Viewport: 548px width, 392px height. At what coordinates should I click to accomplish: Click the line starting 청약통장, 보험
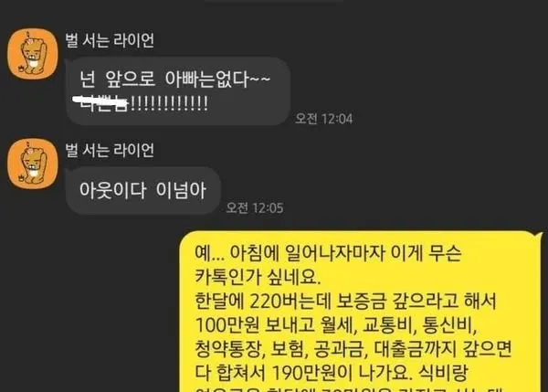point(353,349)
